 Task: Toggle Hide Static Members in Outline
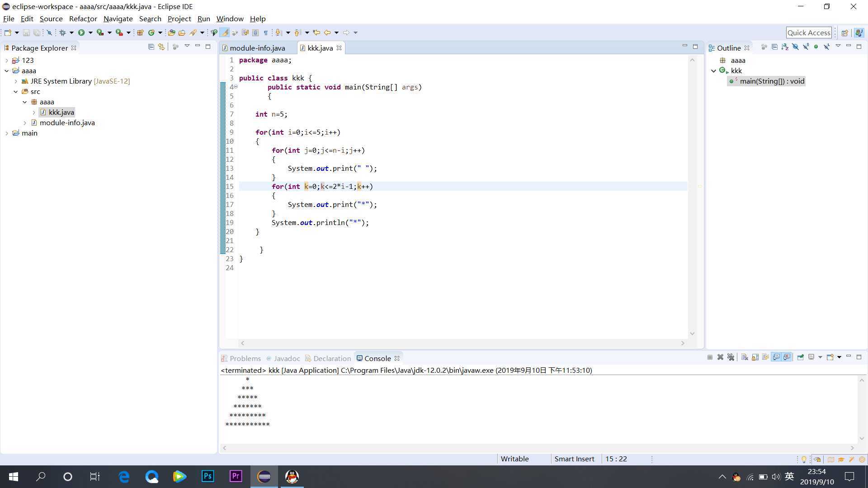click(x=806, y=47)
